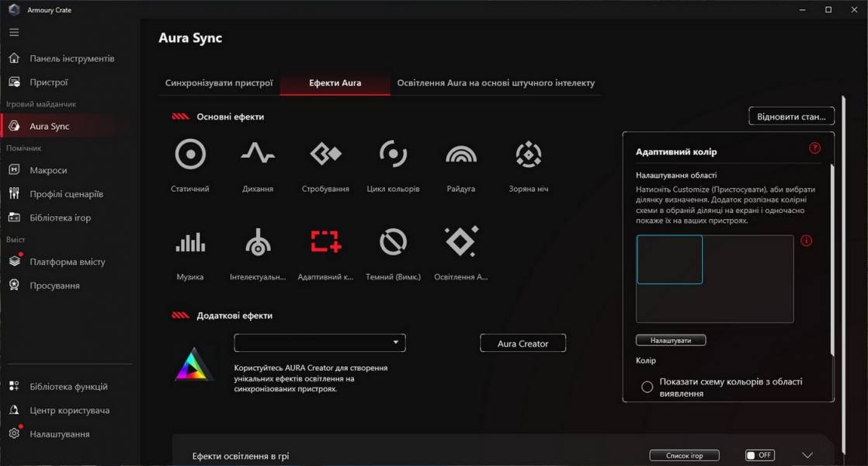Open the hamburger menu in the sidebar
The image size is (868, 466).
pos(14,33)
